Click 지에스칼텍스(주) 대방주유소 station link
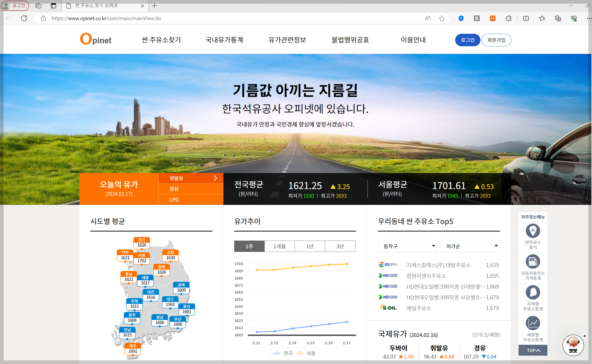The height and width of the screenshot is (364, 592). click(438, 265)
